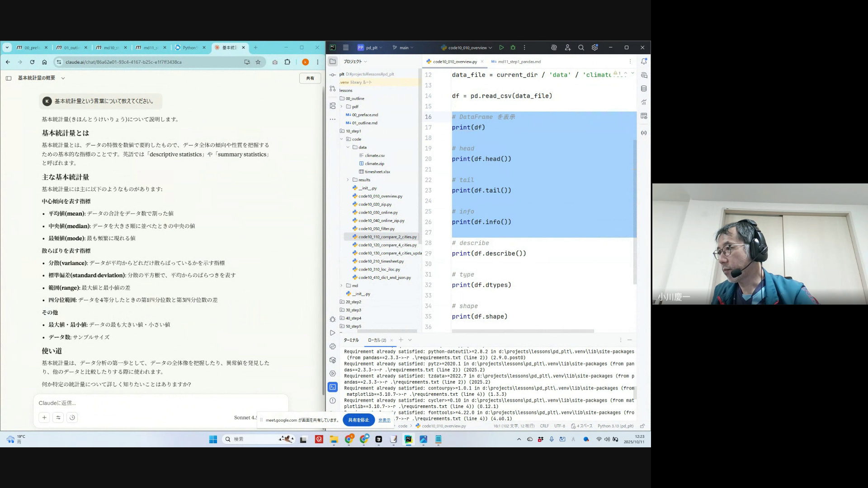Click the add attachment plus in Claude
Image resolution: width=868 pixels, height=488 pixels.
(x=44, y=418)
